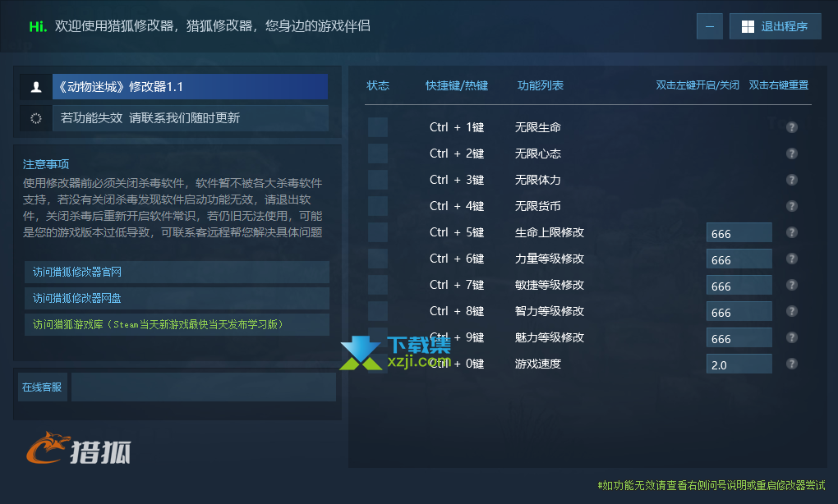Click the 智力等级修改 function label

(550, 311)
